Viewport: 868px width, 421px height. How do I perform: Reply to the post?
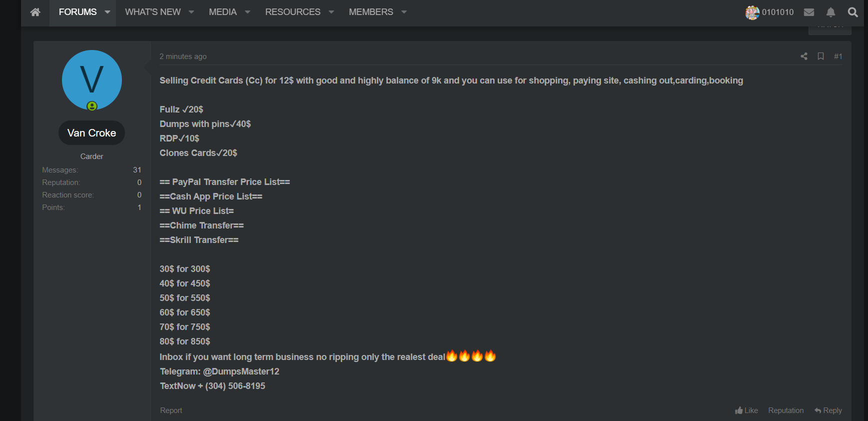pyautogui.click(x=828, y=410)
